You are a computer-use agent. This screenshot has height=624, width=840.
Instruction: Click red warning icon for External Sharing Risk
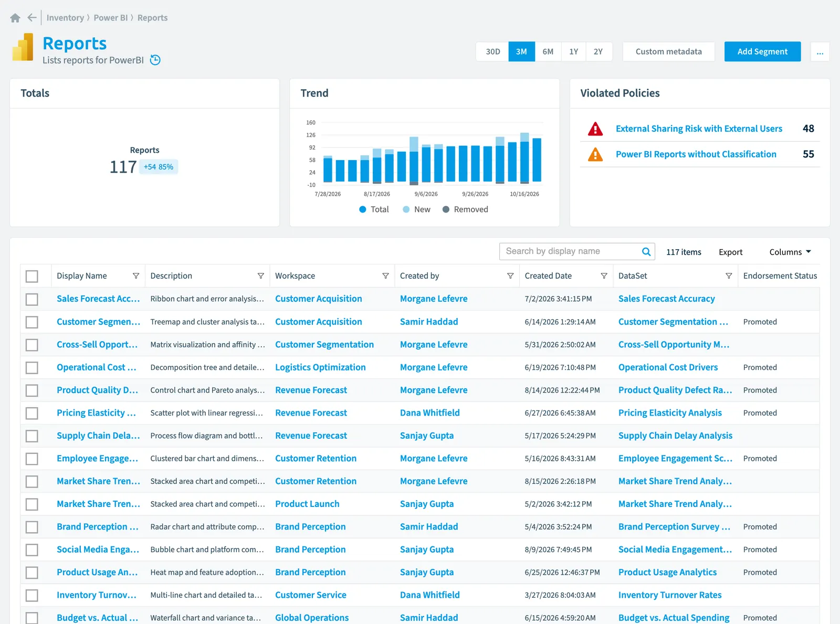595,129
